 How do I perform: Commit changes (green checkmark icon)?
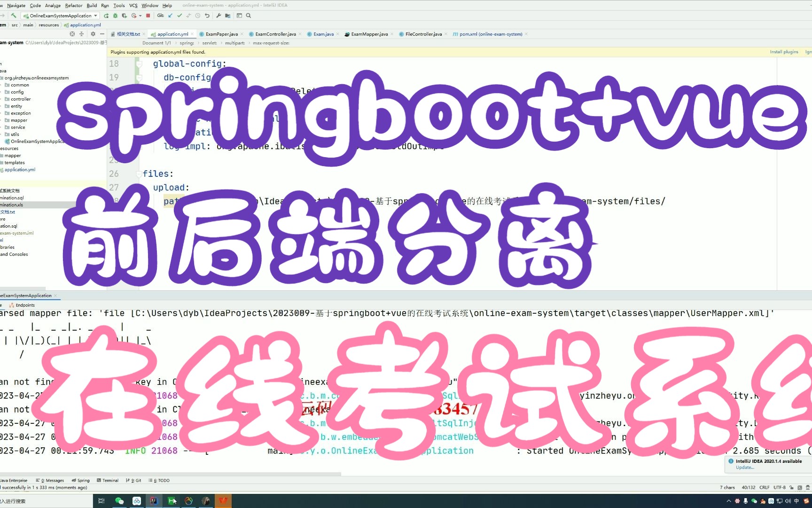coord(180,16)
